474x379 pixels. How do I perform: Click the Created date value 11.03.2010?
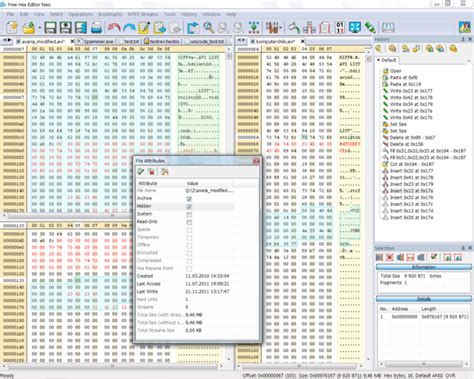[207, 276]
